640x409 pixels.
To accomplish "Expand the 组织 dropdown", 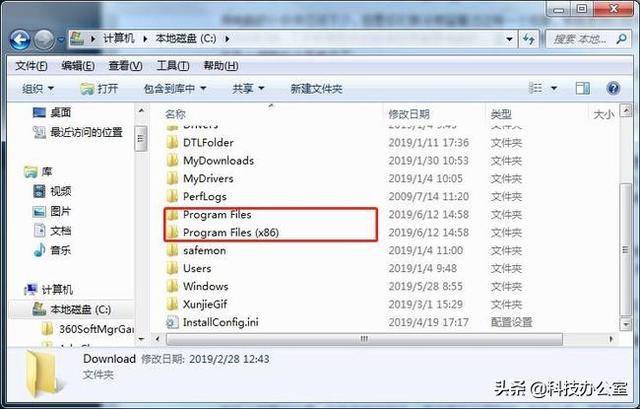I will point(38,89).
